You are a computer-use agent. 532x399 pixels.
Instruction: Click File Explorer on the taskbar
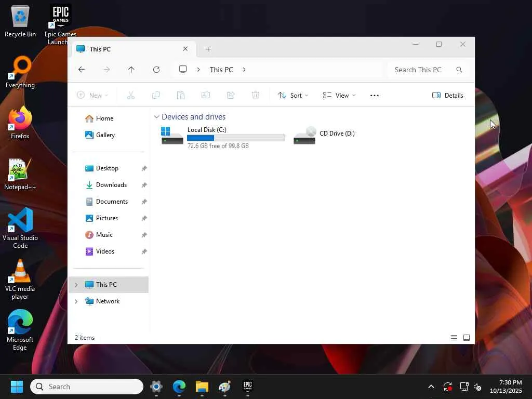click(x=202, y=387)
